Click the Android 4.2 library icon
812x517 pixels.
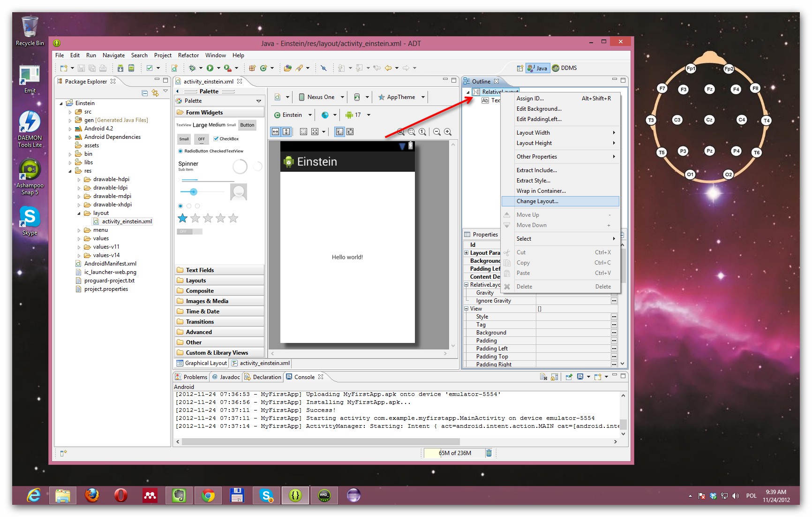coord(78,129)
